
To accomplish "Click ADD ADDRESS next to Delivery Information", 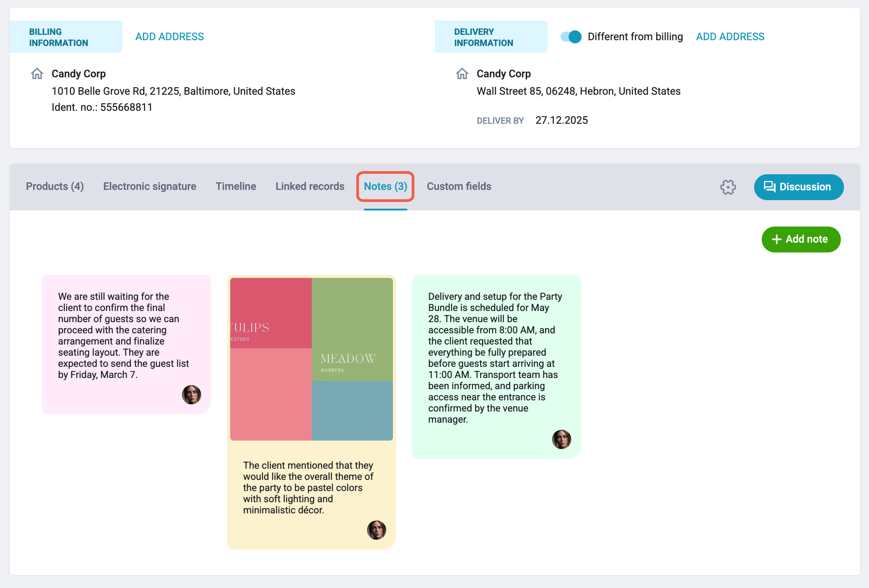I will [730, 37].
